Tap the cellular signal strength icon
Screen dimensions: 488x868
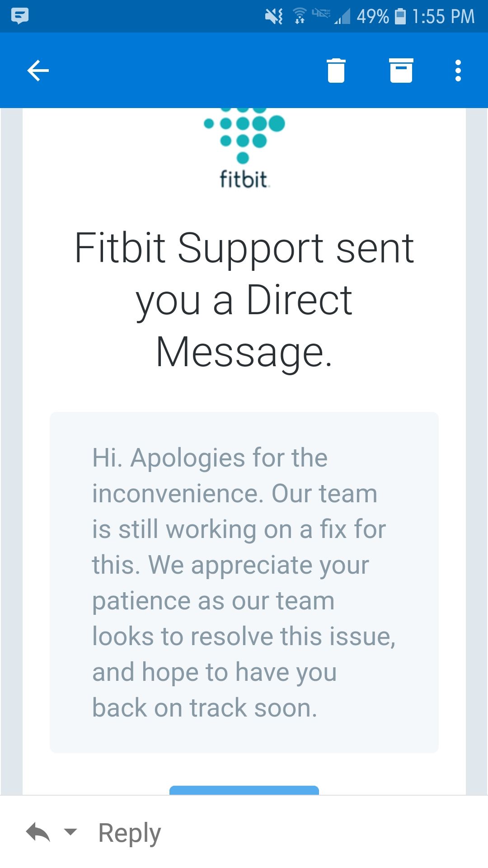pos(343,17)
